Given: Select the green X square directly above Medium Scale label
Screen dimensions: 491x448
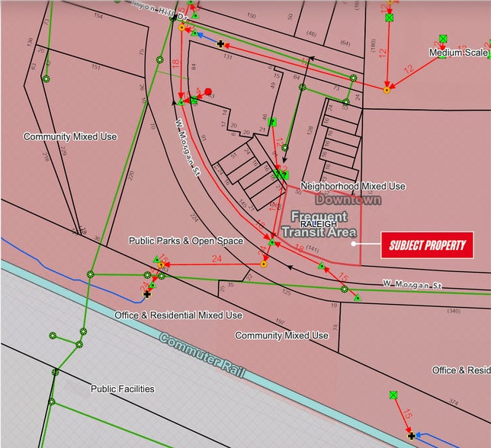Looking at the screenshot, I should coord(443,39).
